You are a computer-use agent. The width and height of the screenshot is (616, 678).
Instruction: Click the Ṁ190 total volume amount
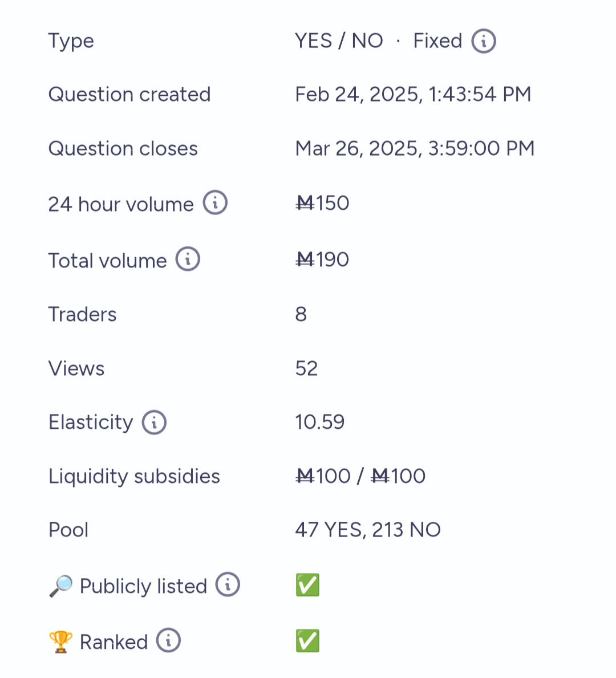[x=322, y=260]
